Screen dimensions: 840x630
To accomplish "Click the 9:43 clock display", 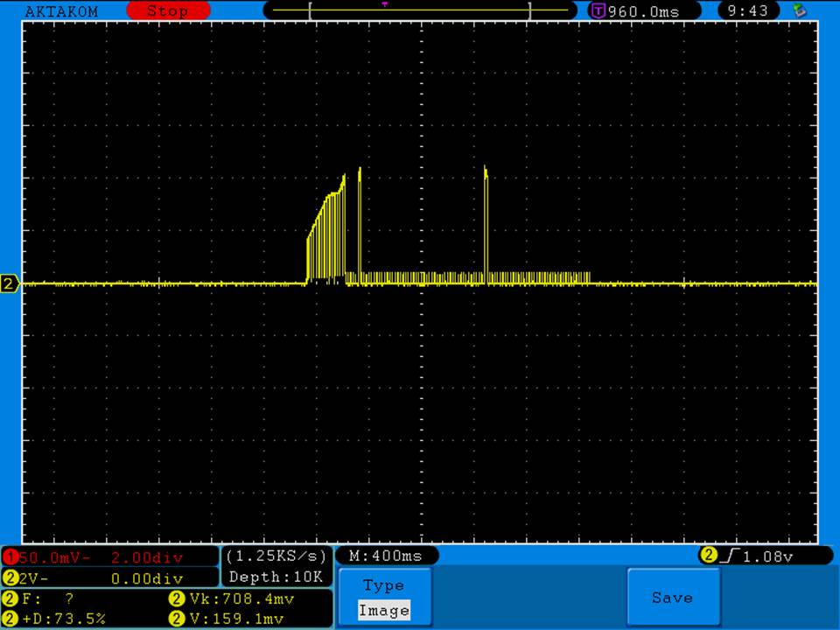I will (x=748, y=10).
